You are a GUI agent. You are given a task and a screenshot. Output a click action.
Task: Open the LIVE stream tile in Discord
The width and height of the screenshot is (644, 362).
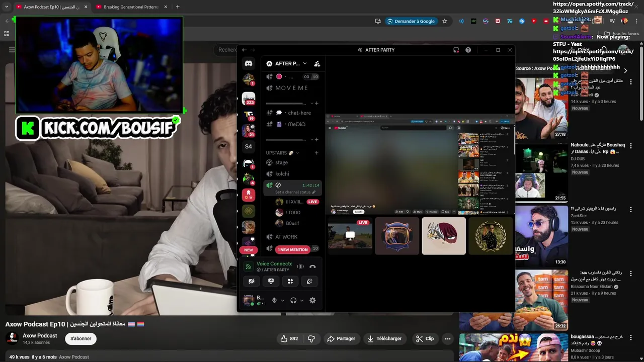pyautogui.click(x=350, y=236)
